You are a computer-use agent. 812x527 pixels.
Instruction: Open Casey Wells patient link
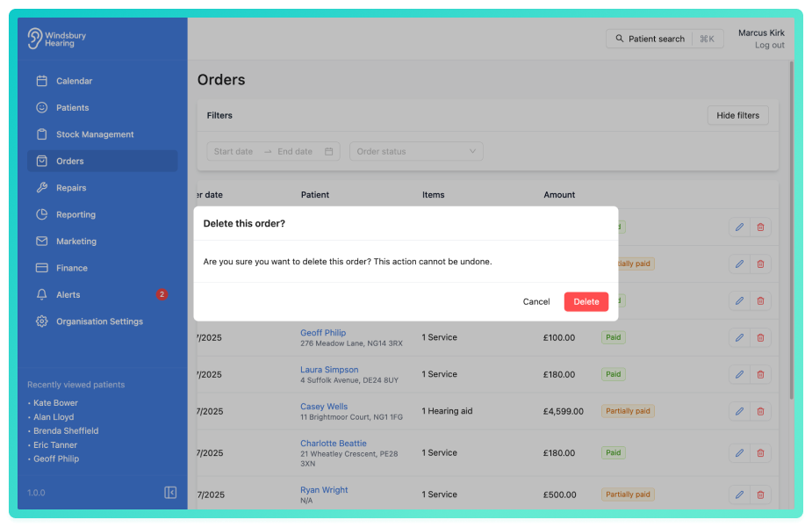point(324,407)
